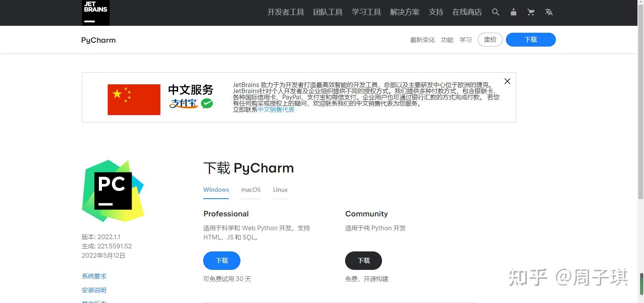644x303 pixels.
Task: Switch to the macOS tab
Action: [251, 190]
